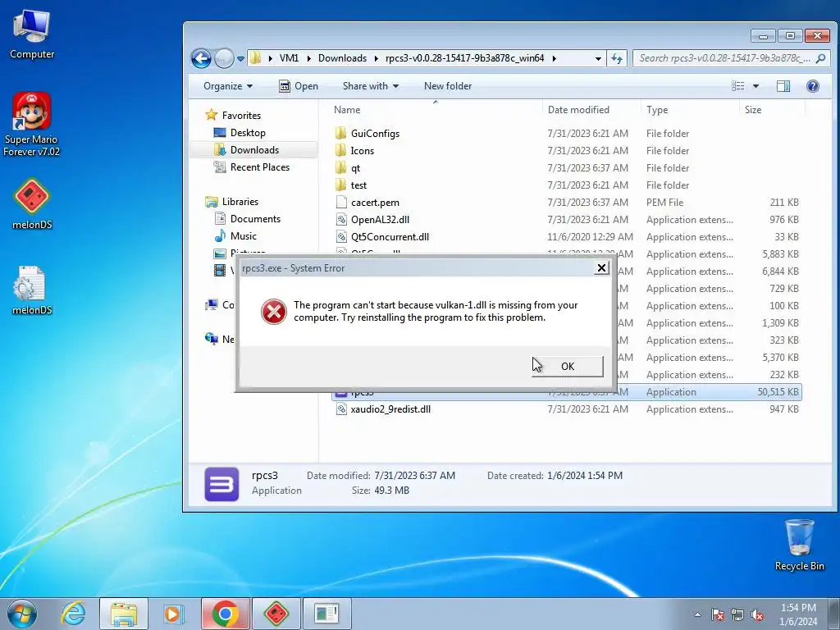This screenshot has width=840, height=630.
Task: Open Windows Media Player from taskbar
Action: coord(174,614)
